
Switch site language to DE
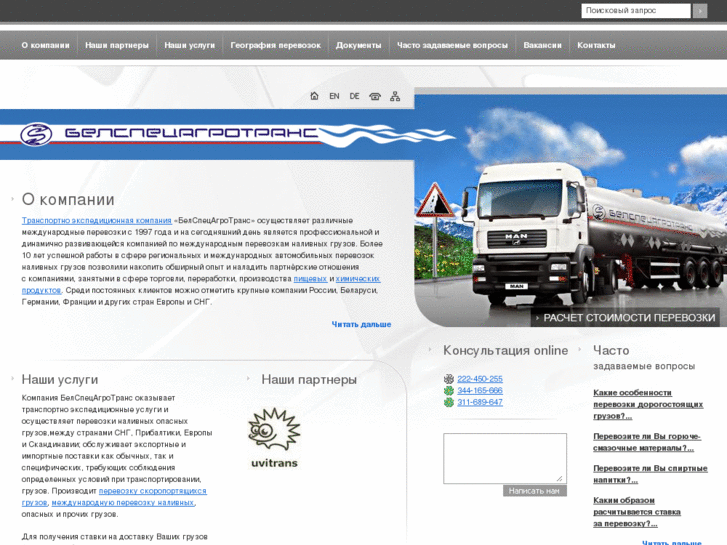(354, 96)
